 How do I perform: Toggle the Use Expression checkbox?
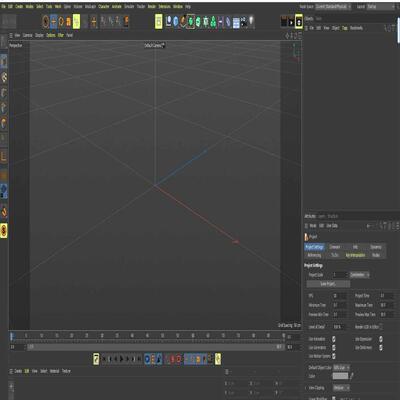(381, 339)
